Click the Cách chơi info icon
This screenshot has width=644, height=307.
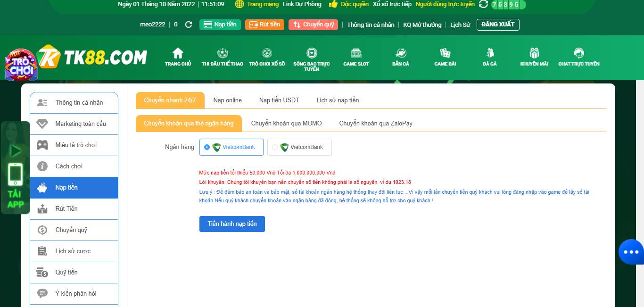(42, 166)
